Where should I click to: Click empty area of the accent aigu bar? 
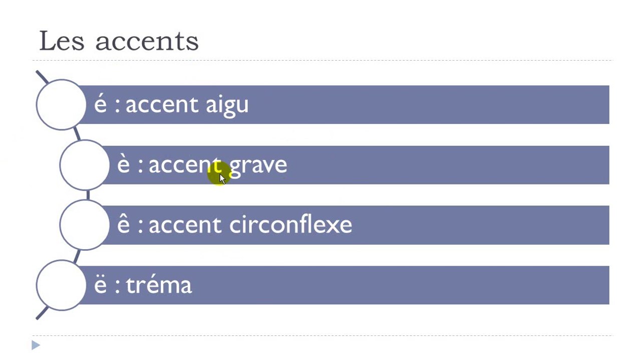426,105
